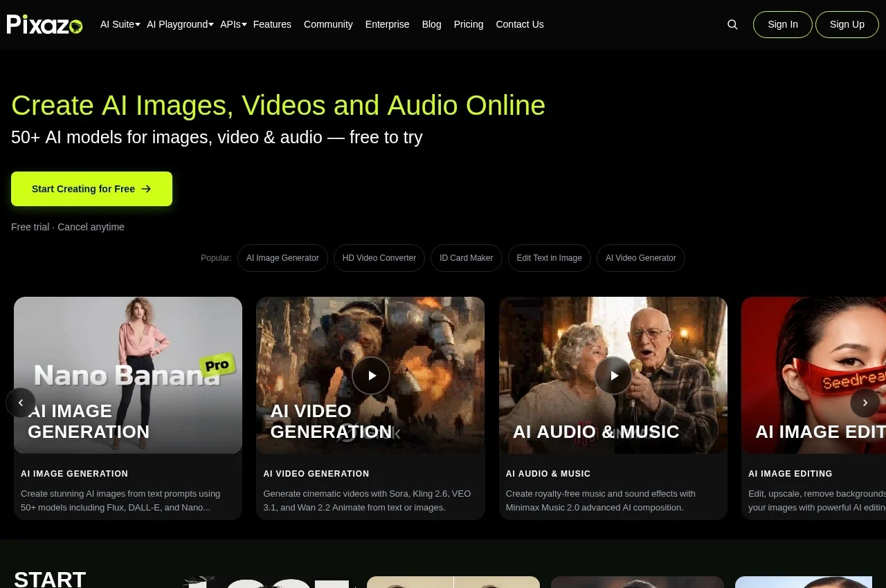
Task: Select the ID Card Maker tag
Action: [x=467, y=258]
